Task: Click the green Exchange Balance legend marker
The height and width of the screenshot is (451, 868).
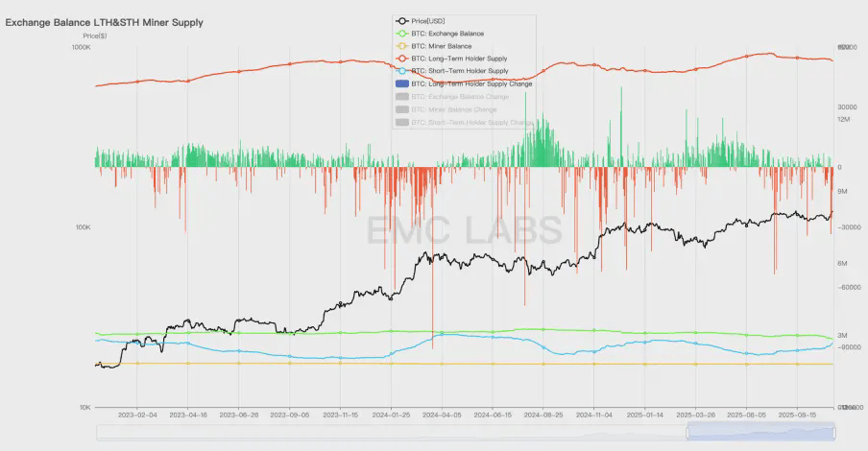Action: coord(402,34)
